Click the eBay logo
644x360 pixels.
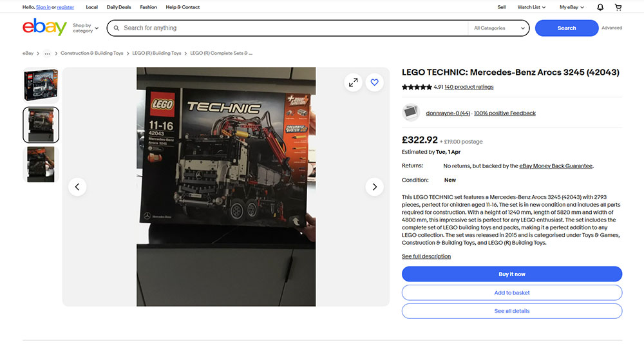(44, 27)
